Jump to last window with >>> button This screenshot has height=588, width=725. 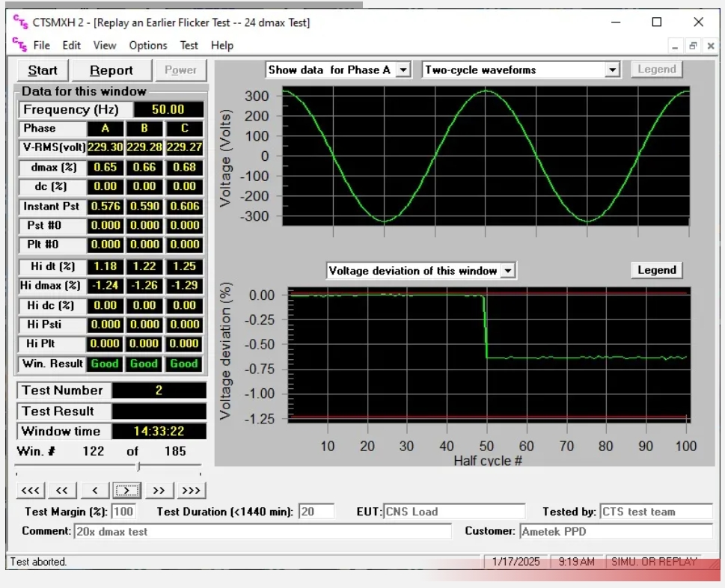(x=191, y=491)
